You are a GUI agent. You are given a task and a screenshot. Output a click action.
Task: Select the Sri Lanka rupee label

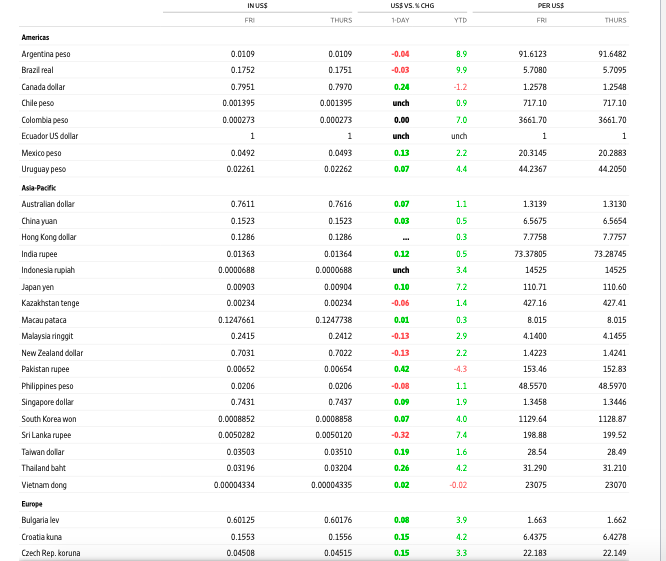(x=46, y=435)
